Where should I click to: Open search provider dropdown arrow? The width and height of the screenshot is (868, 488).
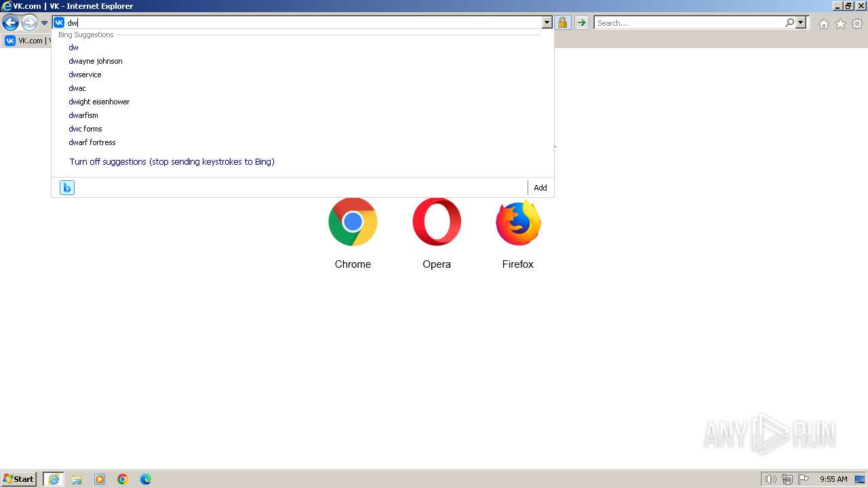801,22
